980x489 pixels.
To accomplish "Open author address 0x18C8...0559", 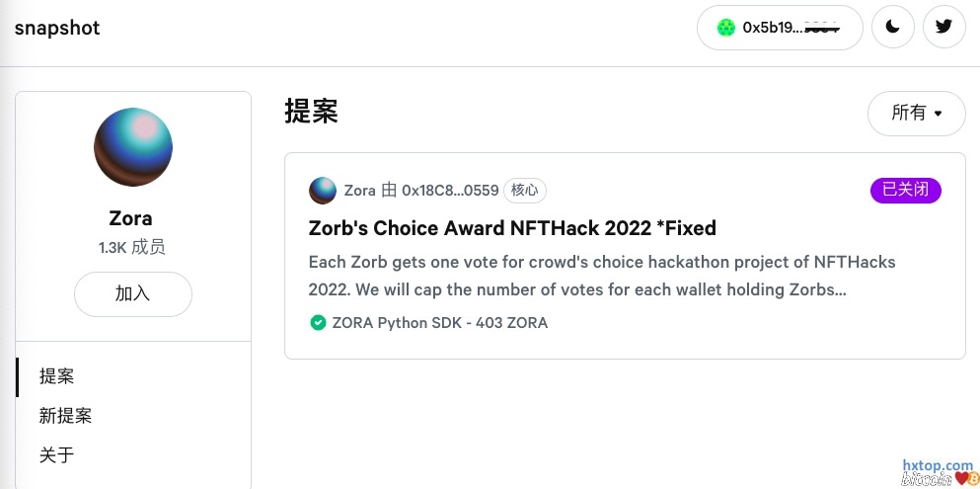I will point(450,191).
